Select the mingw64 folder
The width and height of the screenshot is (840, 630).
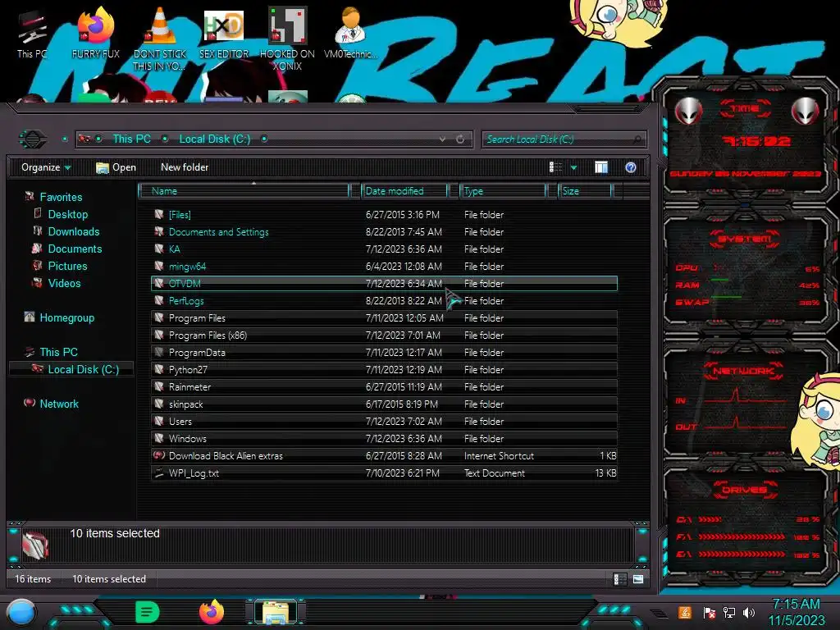[384, 267]
